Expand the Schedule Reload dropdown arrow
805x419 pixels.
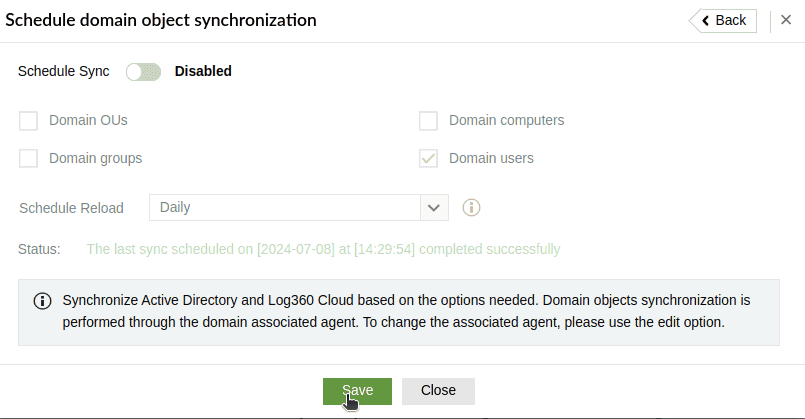(x=434, y=207)
